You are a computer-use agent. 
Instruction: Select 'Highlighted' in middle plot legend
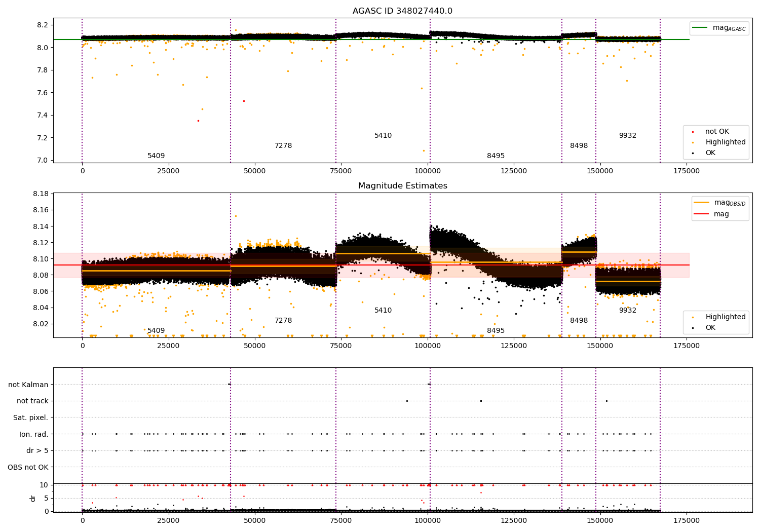pos(719,317)
